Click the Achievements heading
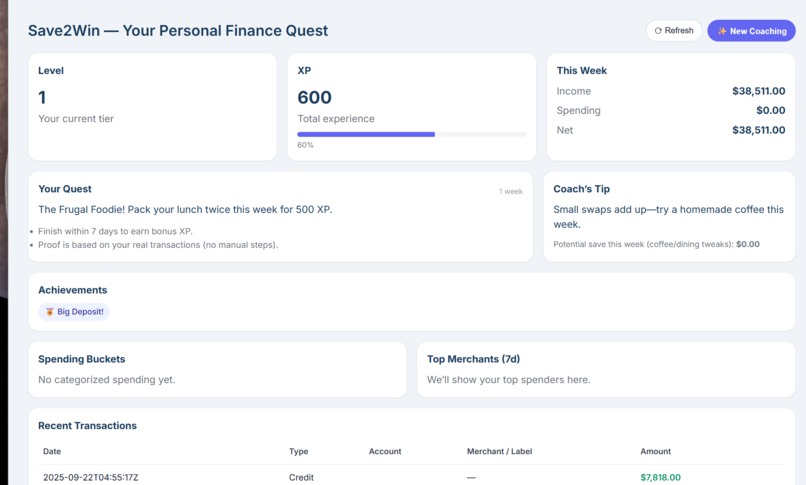The width and height of the screenshot is (806, 485). pyautogui.click(x=72, y=290)
